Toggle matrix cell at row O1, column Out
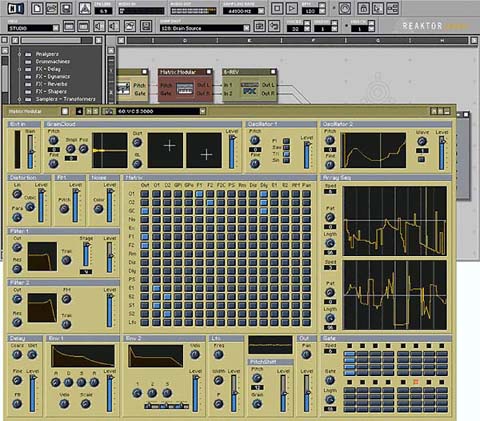This screenshot has width=480, height=421. (144, 194)
